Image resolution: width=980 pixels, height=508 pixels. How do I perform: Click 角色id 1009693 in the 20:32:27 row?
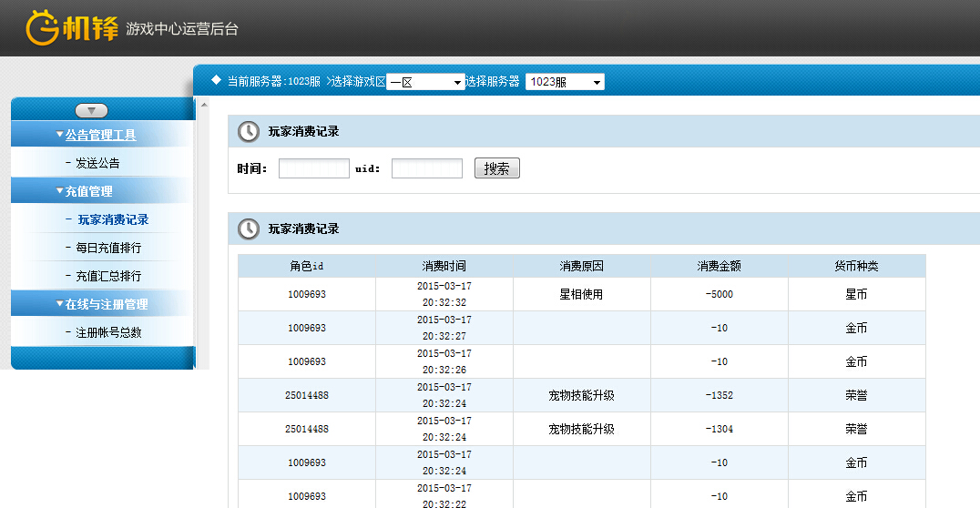(307, 328)
